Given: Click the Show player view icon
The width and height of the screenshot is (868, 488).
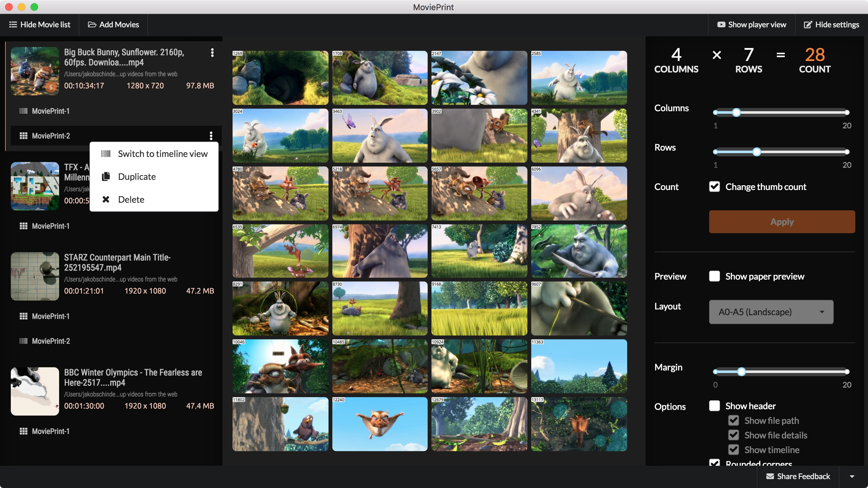Looking at the screenshot, I should [721, 24].
